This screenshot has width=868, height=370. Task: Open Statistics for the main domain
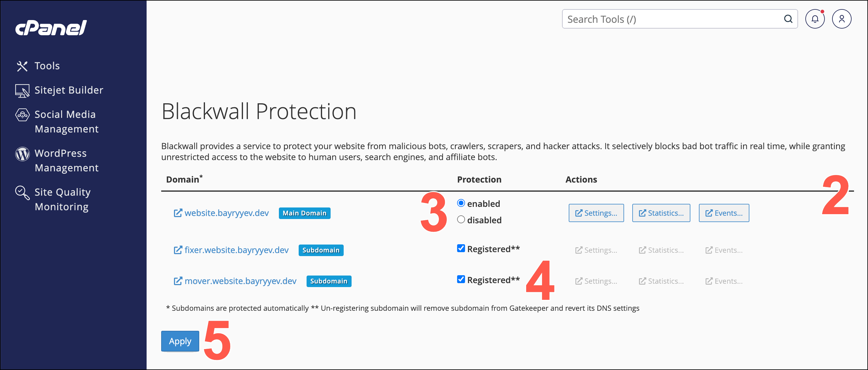[661, 213]
